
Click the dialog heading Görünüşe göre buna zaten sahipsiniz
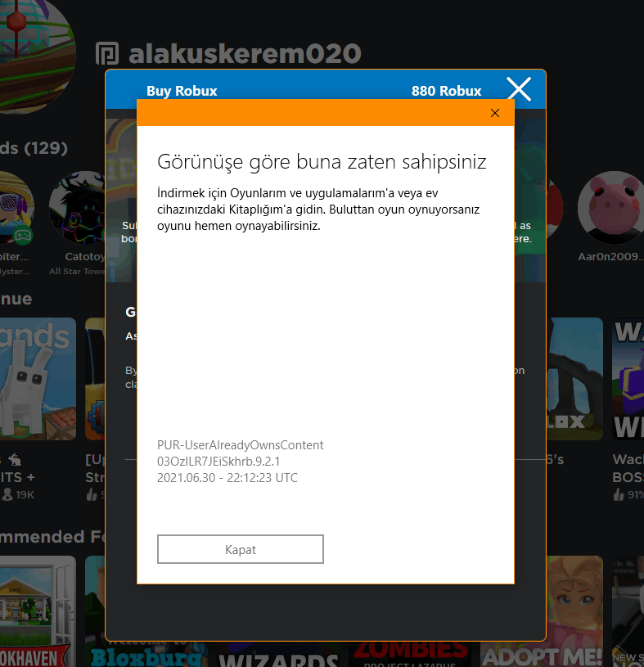coord(322,162)
